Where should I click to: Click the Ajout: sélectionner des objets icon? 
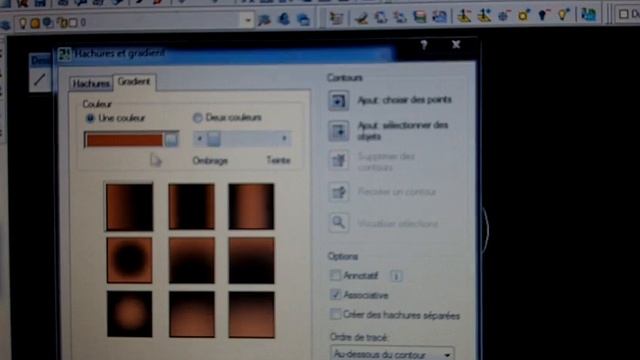pyautogui.click(x=338, y=131)
